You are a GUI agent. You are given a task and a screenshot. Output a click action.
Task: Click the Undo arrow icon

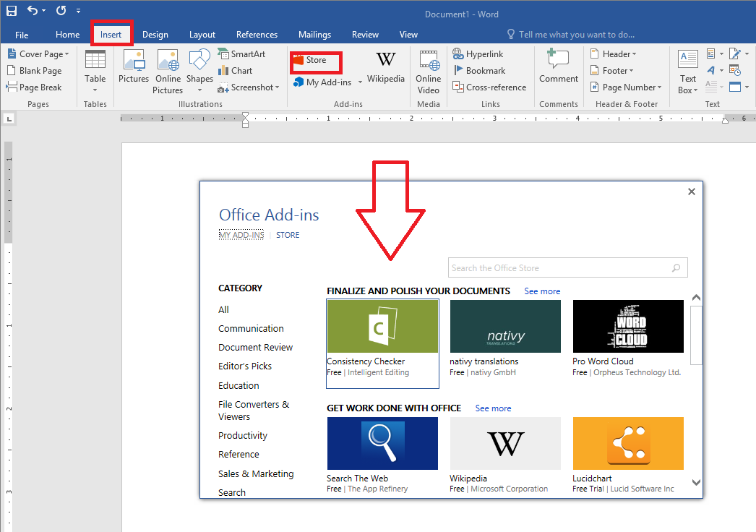pyautogui.click(x=33, y=11)
